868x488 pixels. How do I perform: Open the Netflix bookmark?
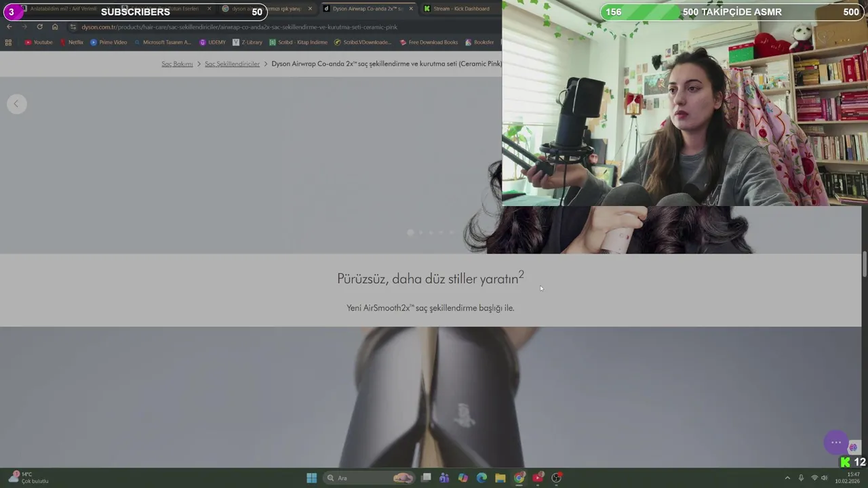(x=72, y=42)
